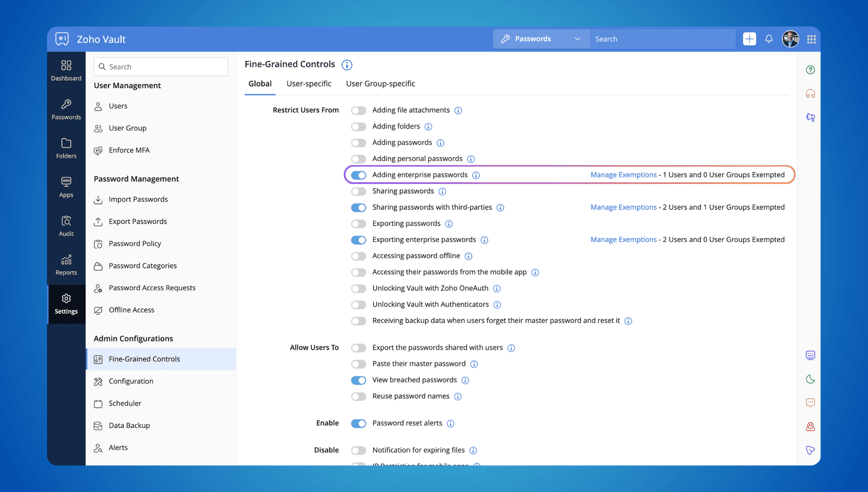This screenshot has width=868, height=492.
Task: Toggle Accessing password offline switch
Action: [x=359, y=256]
